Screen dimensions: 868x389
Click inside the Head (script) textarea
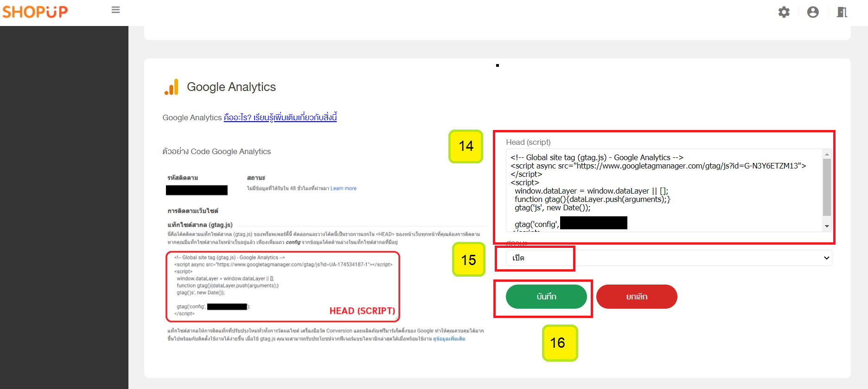pos(664,190)
